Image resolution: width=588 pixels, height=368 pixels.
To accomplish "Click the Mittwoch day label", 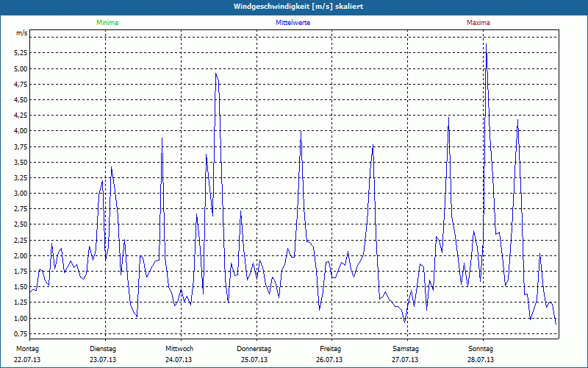I will (x=179, y=349).
